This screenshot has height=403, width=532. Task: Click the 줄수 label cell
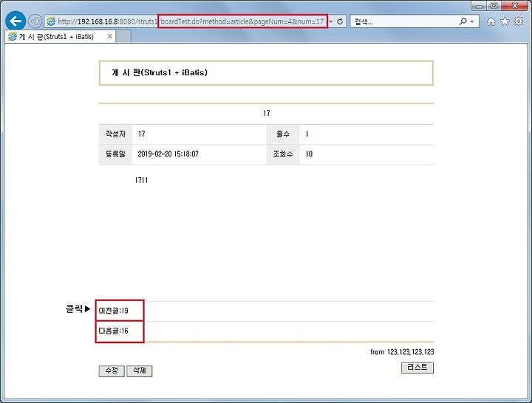[283, 134]
